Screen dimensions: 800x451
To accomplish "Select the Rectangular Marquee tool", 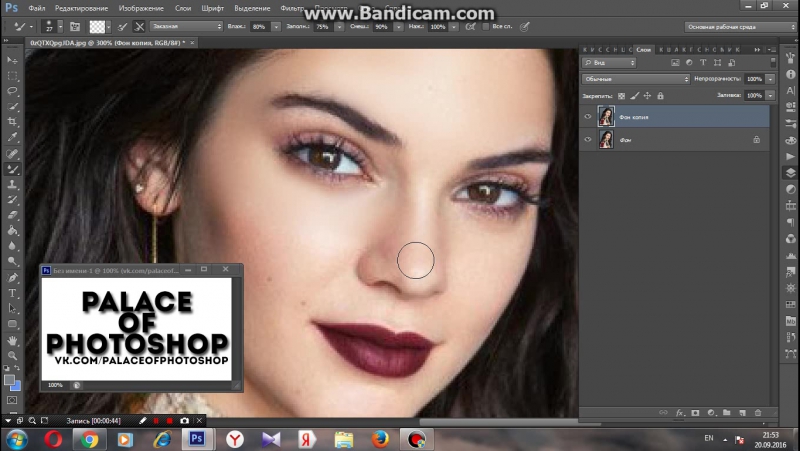I will (12, 76).
